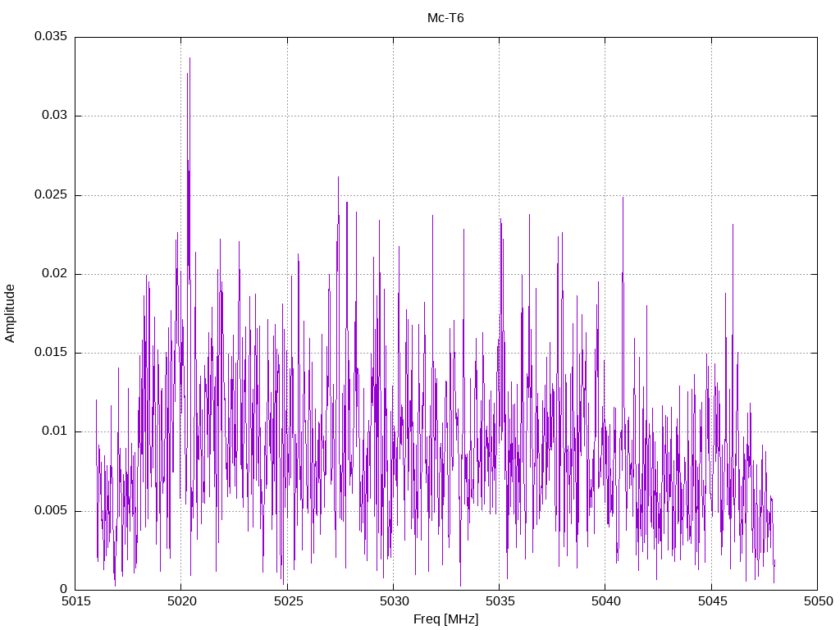The image size is (840, 630).
Task: Click the plot title Mc-T6
Action: 445,18
